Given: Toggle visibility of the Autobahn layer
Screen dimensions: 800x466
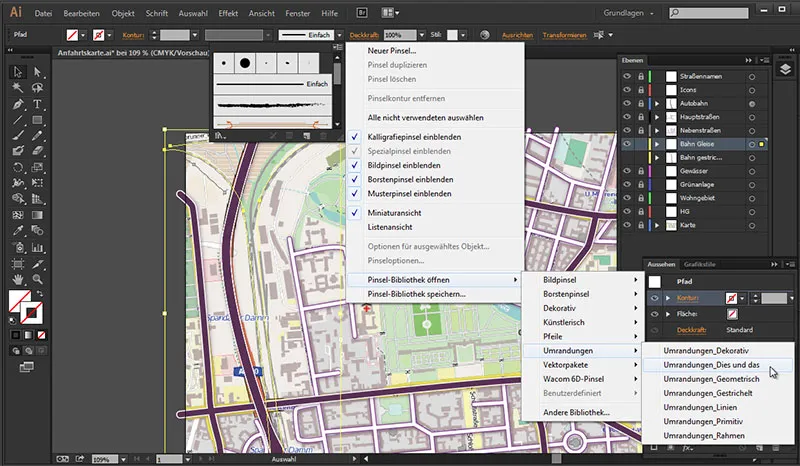Looking at the screenshot, I should click(x=627, y=104).
